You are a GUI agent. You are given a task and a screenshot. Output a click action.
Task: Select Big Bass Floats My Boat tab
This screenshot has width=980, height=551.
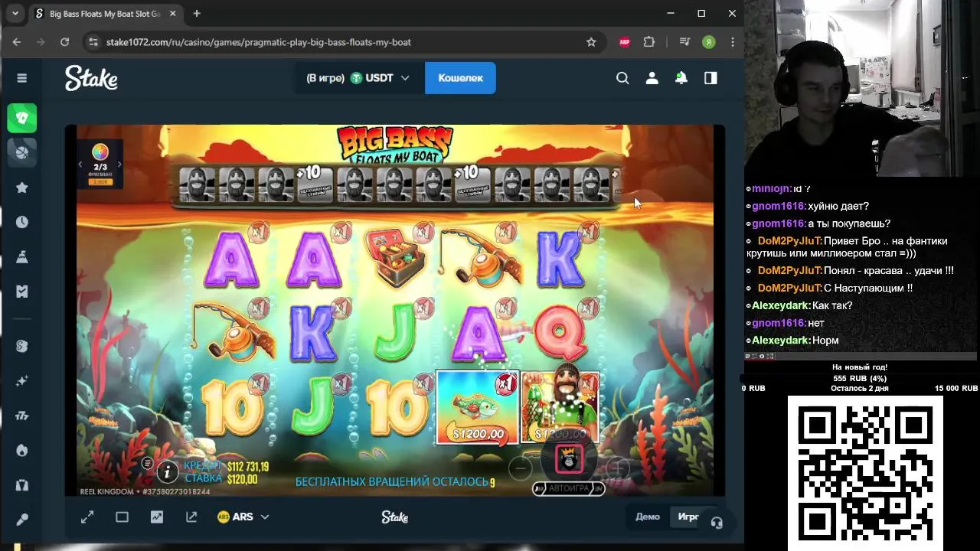(105, 14)
